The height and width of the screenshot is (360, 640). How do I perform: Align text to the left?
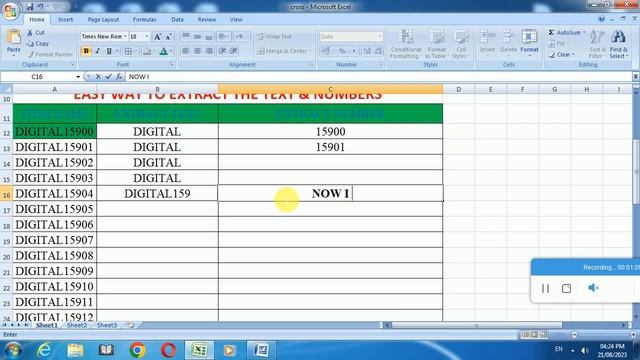(186, 51)
